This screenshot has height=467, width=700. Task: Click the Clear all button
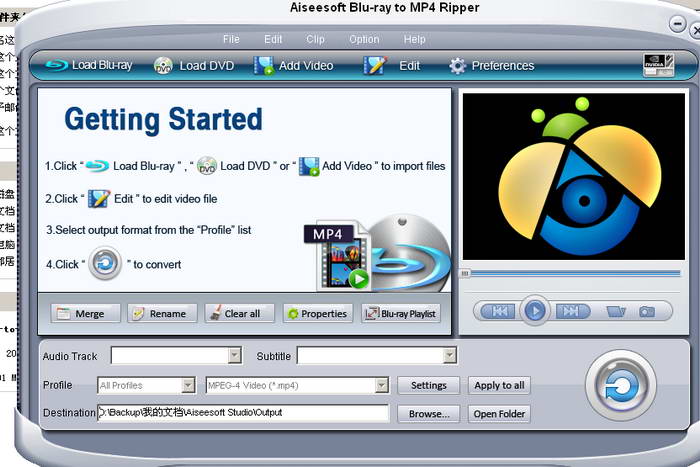(x=239, y=313)
